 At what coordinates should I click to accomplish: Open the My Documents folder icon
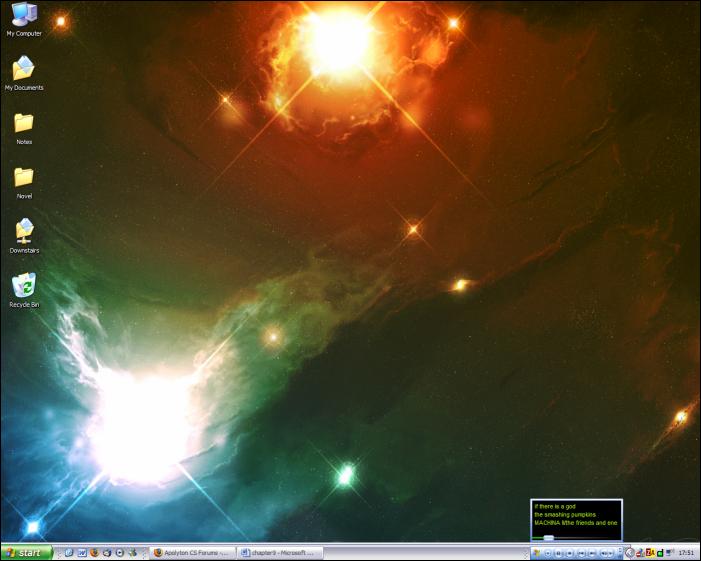23,70
